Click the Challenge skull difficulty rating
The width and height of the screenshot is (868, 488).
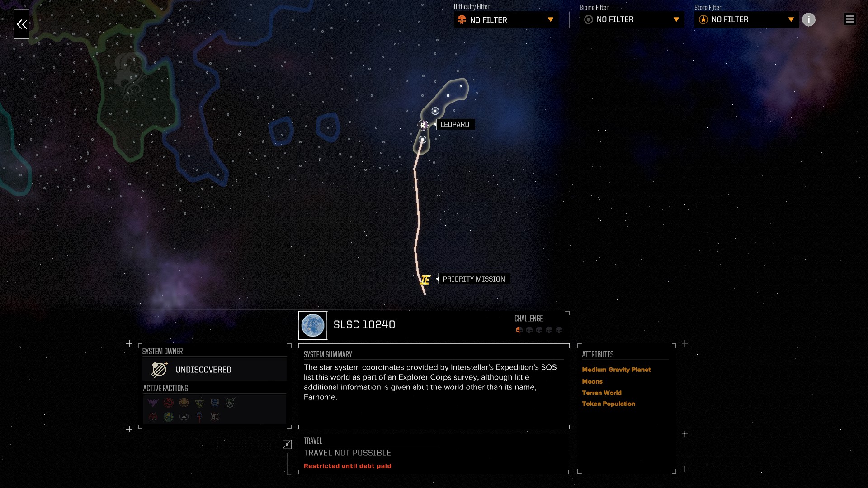pyautogui.click(x=539, y=330)
